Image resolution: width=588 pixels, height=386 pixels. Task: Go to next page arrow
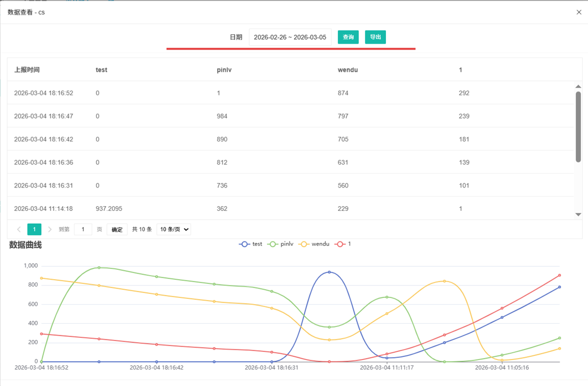pyautogui.click(x=50, y=229)
